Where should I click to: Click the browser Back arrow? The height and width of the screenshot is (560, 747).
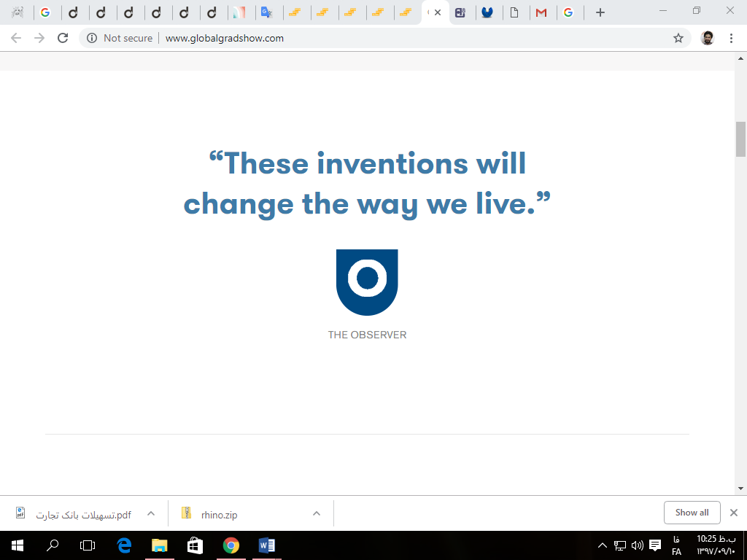pyautogui.click(x=16, y=38)
